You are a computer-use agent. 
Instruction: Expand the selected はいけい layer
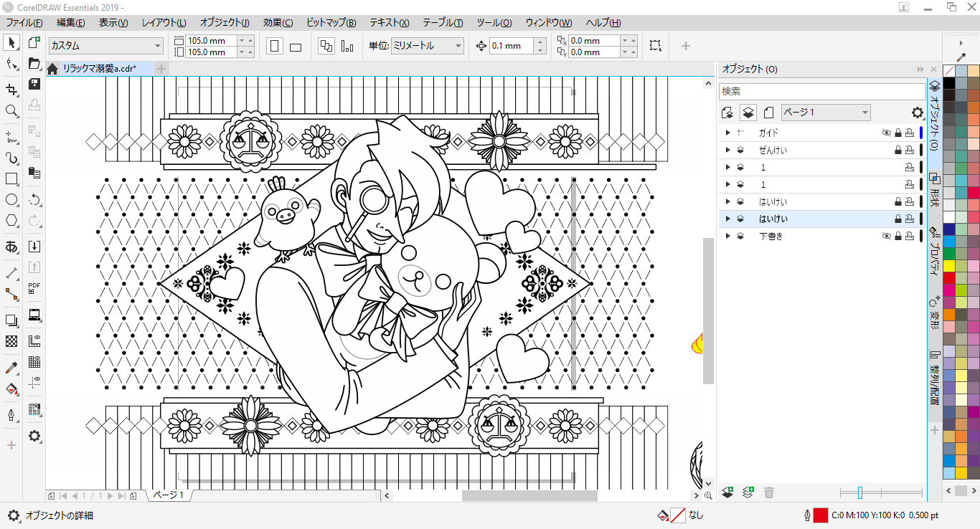tap(728, 219)
